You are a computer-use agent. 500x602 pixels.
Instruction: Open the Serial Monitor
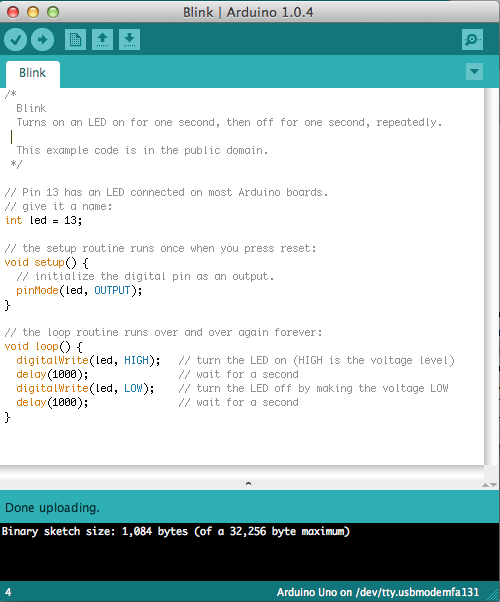(x=472, y=40)
